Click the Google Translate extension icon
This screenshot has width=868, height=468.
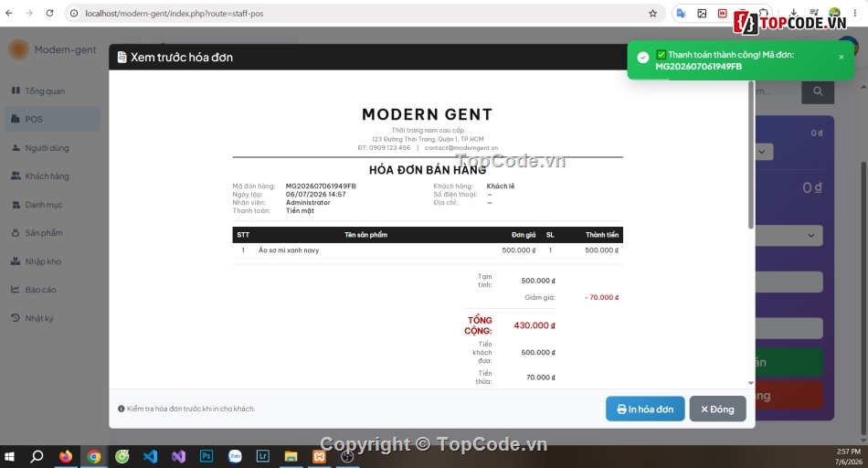(x=681, y=14)
